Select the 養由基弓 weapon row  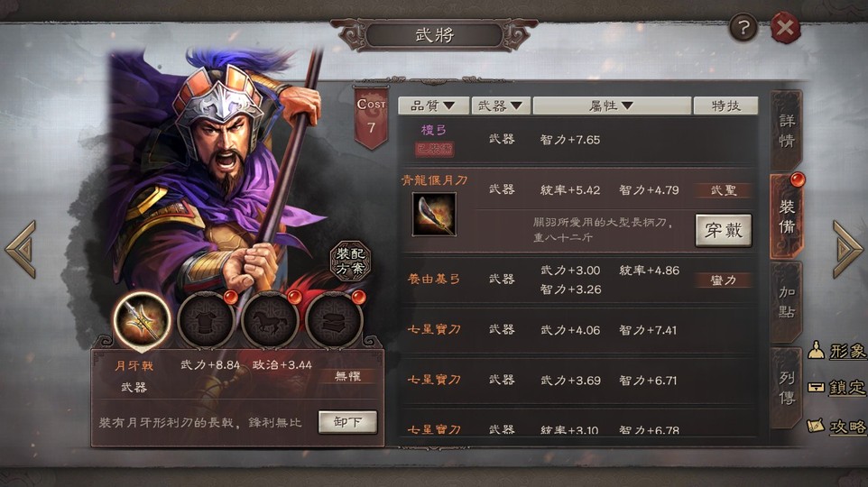[578, 280]
